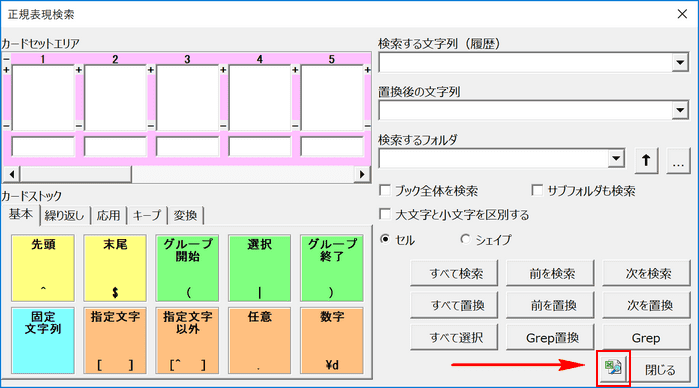The width and height of the screenshot is (699, 388).
Task: Enable サブフォルダも検索 checkbox
Action: (537, 190)
